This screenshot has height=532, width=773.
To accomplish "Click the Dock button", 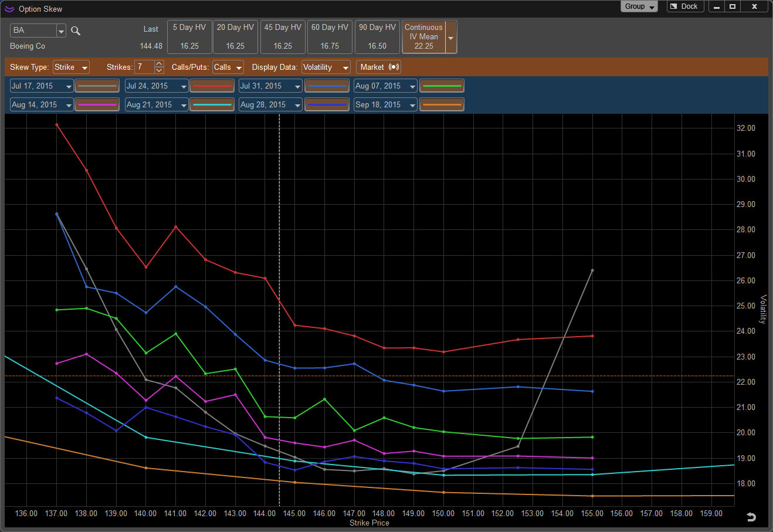I will tap(685, 6).
